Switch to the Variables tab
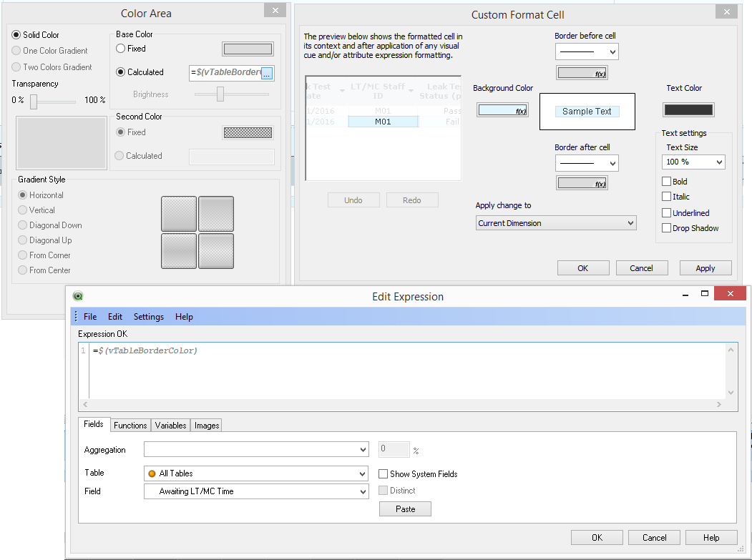Screen dimensions: 752x560 point(170,425)
